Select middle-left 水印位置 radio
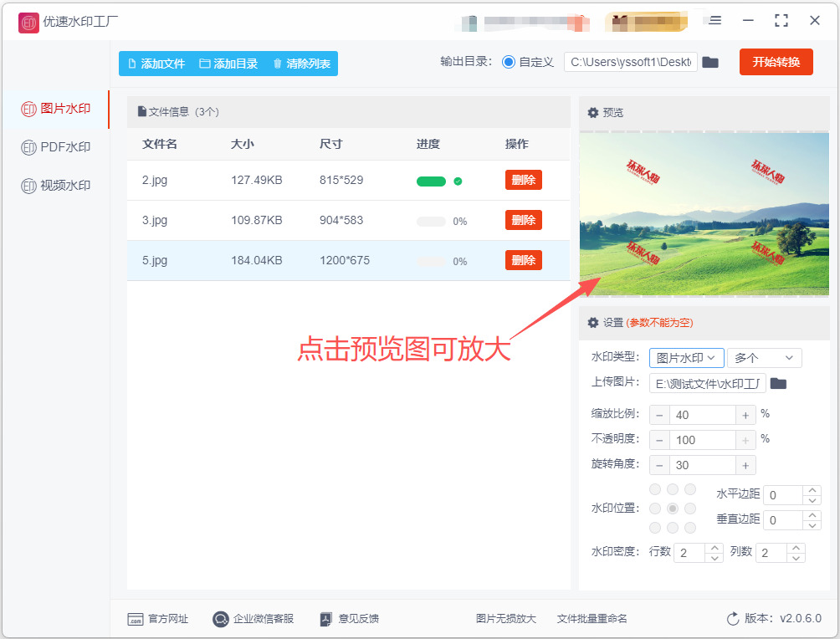 pos(655,509)
